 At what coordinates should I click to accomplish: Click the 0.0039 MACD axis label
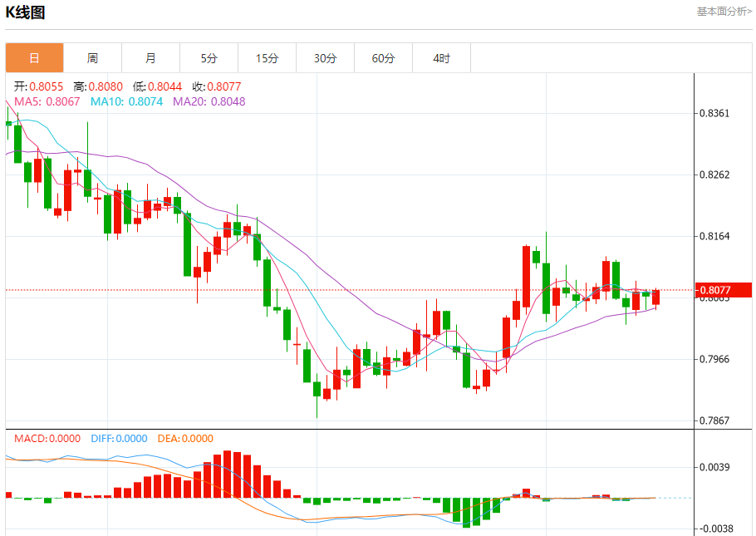(x=714, y=467)
